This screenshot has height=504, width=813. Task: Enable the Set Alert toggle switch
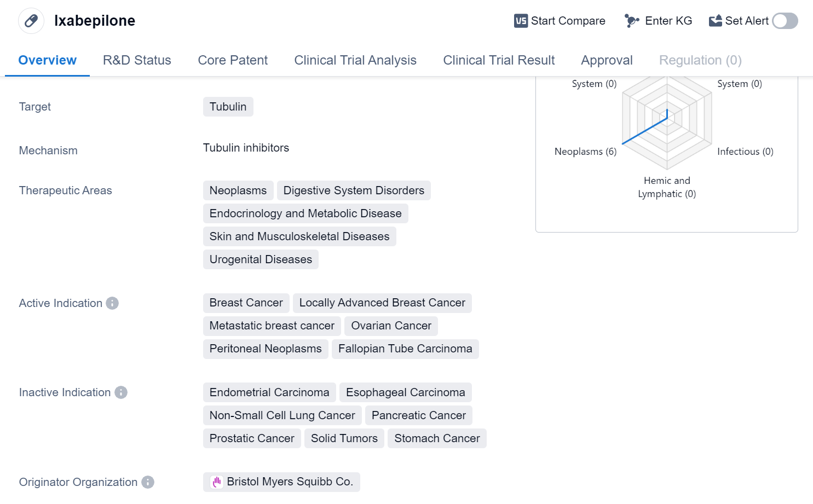point(785,21)
